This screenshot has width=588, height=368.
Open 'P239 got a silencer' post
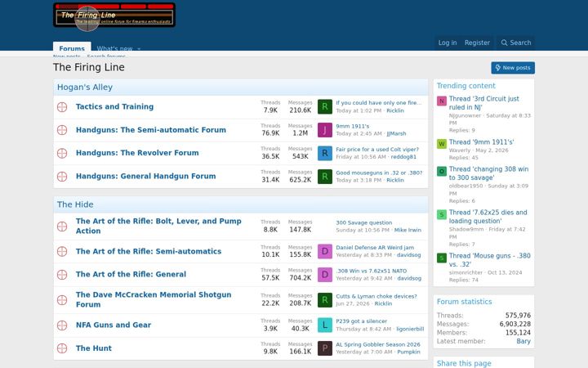[362, 321]
